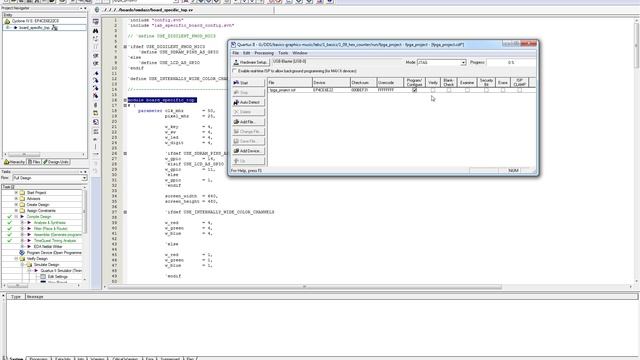This screenshot has width=640, height=360.
Task: Click the file tab icon beside board_specific_top.sv path
Action: tap(97, 10)
